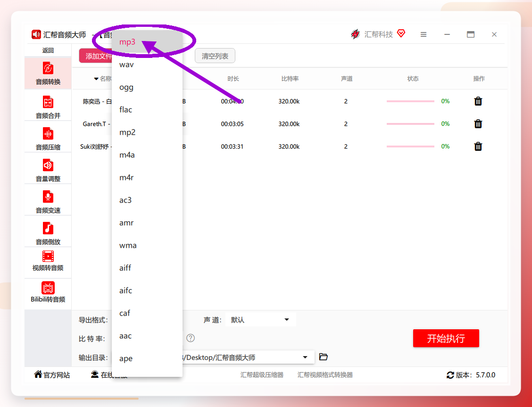
Task: Pick aiff from the format list
Action: [x=147, y=268]
